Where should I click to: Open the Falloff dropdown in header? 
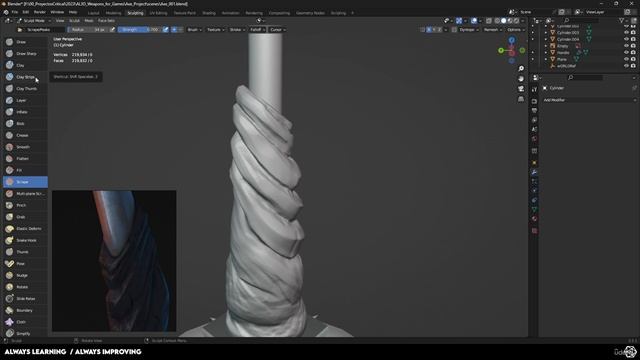(x=258, y=30)
